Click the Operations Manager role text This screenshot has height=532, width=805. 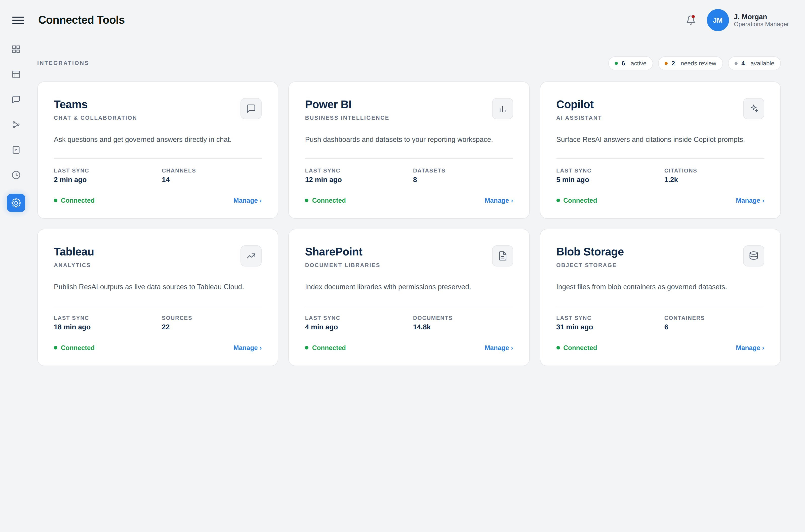point(761,24)
